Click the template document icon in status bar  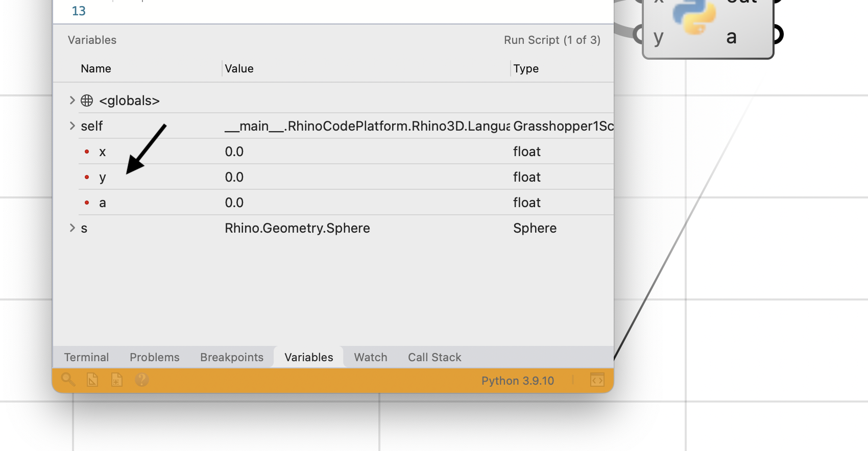[x=92, y=380]
